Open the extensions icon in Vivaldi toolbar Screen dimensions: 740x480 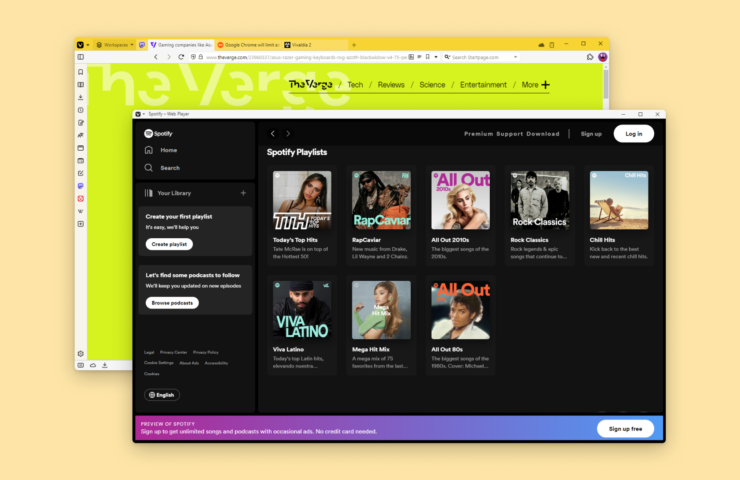click(590, 57)
